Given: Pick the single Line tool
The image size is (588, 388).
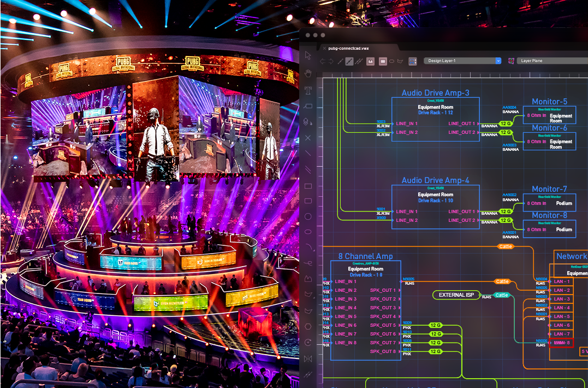Looking at the screenshot, I should 308,154.
